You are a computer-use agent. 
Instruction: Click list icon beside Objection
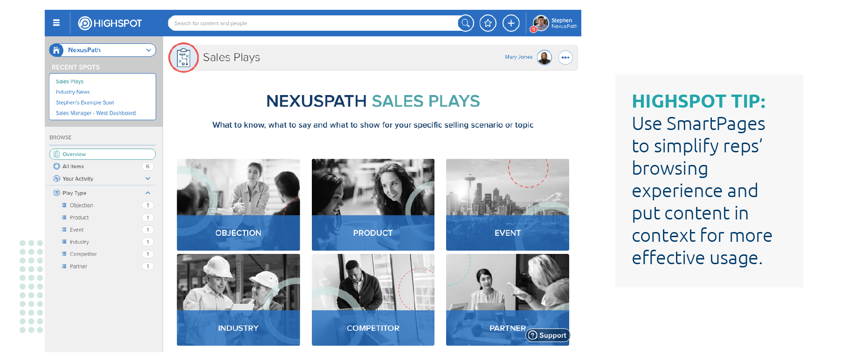coord(64,205)
